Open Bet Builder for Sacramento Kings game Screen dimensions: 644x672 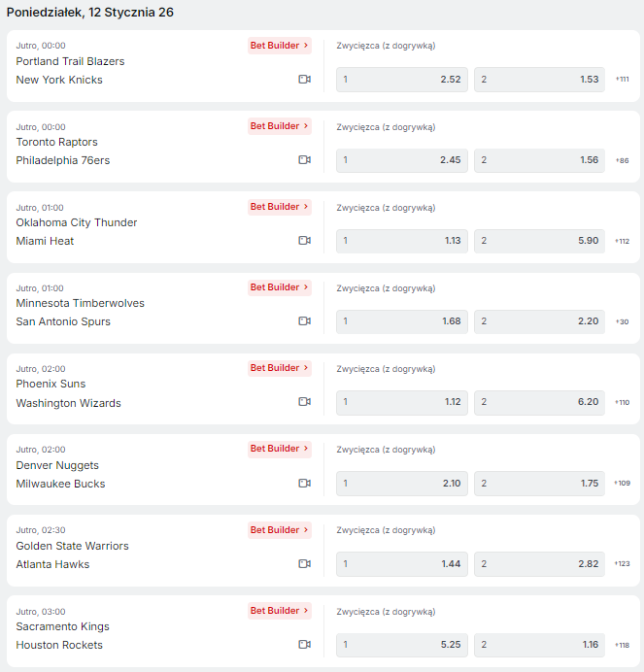pyautogui.click(x=280, y=611)
